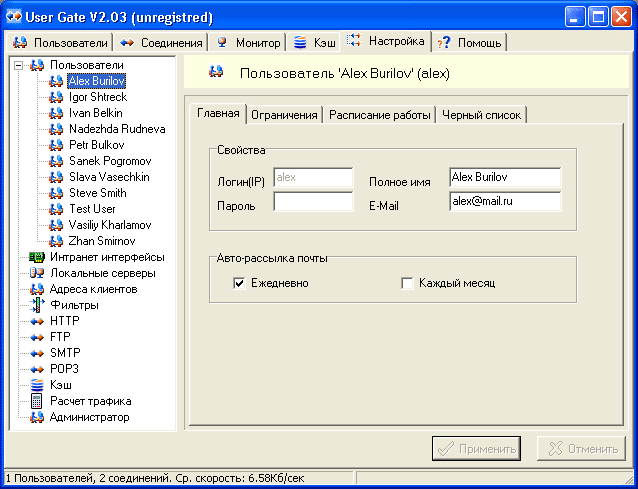Uncheck the Ежедневно checkbox

[x=239, y=283]
